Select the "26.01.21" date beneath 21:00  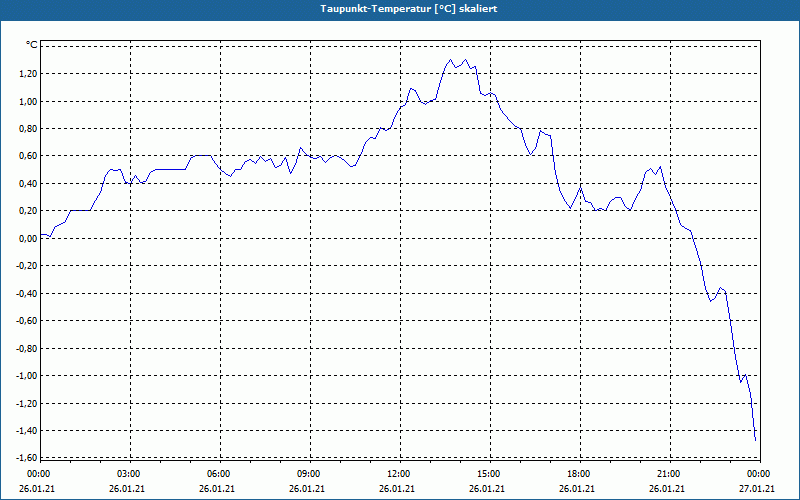[x=666, y=489]
